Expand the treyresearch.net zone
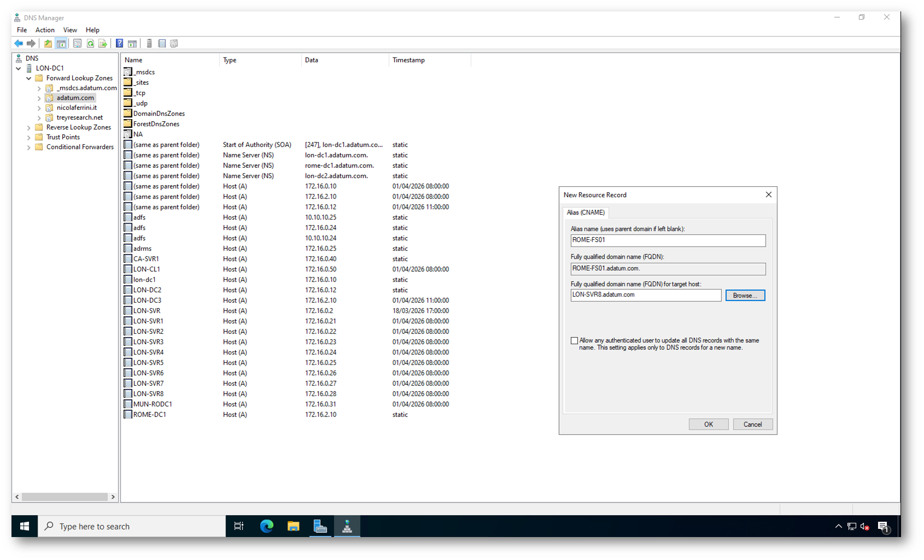This screenshot has width=924, height=560. click(39, 117)
